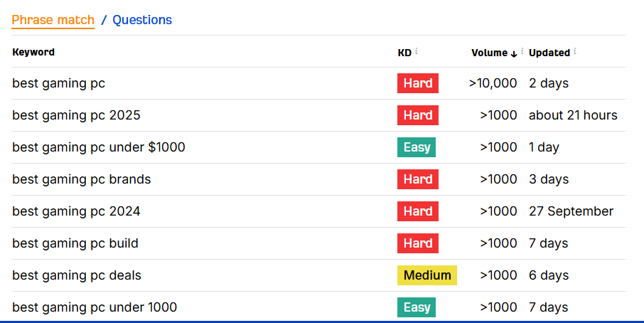The height and width of the screenshot is (323, 644).
Task: Open 'best gaming pc build' keyword
Action: click(75, 243)
